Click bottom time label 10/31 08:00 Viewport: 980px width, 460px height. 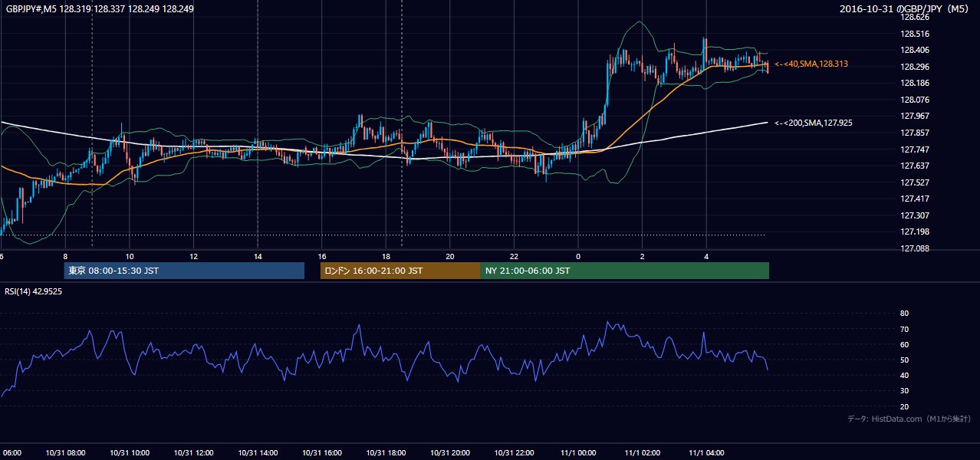(65, 453)
